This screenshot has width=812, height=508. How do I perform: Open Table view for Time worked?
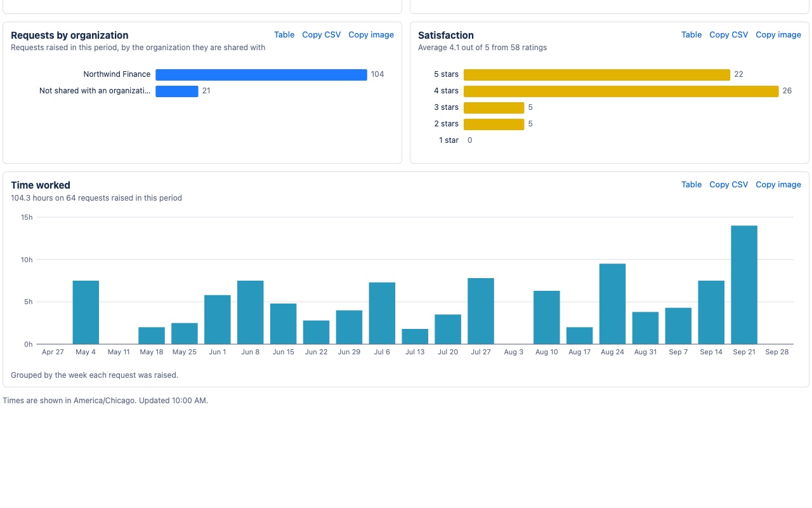[x=691, y=185]
